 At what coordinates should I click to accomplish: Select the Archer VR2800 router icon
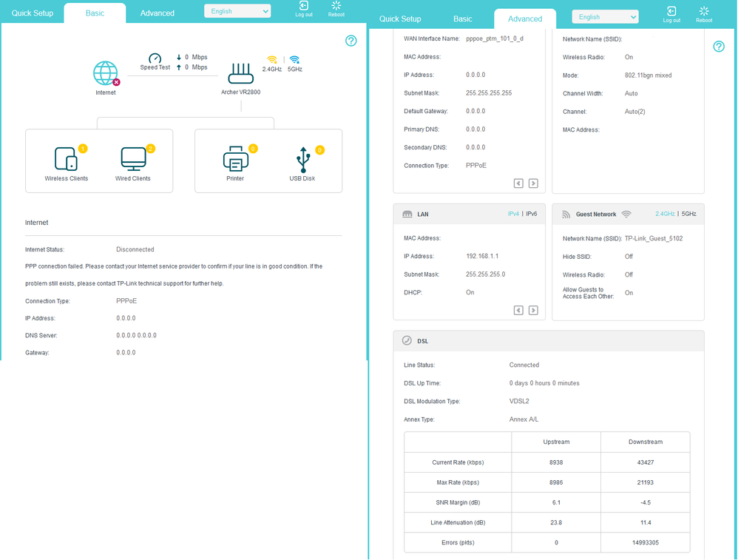point(240,74)
